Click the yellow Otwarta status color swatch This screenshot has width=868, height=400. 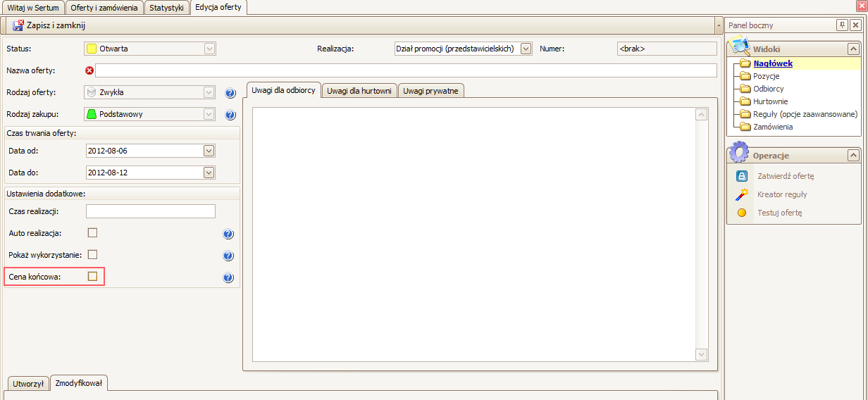(92, 49)
